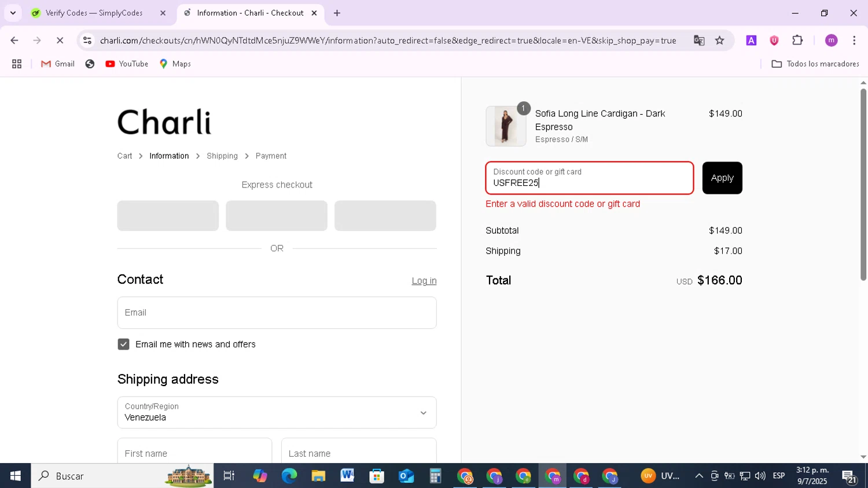Open the UV weather widget on the taskbar
This screenshot has height=488, width=868.
661,476
